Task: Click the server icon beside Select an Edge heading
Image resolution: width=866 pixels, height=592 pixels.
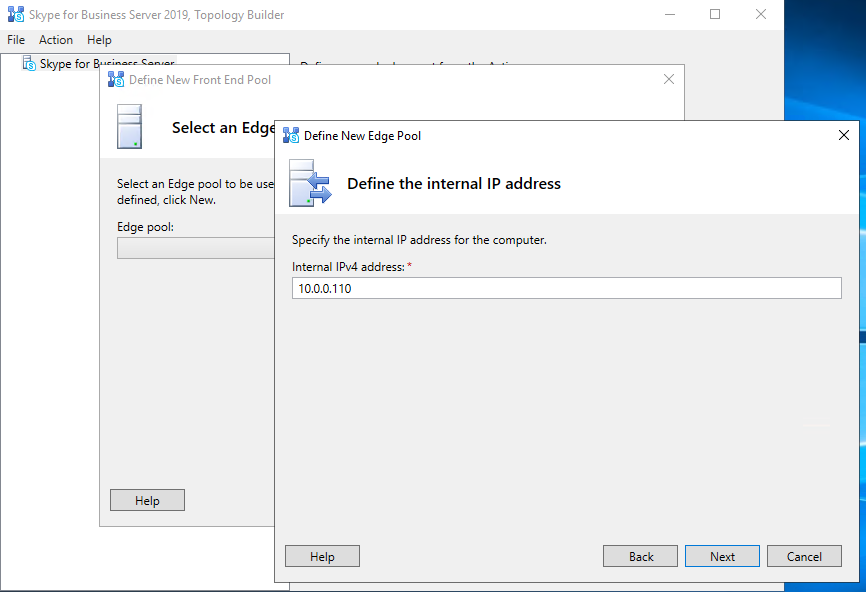Action: point(130,127)
